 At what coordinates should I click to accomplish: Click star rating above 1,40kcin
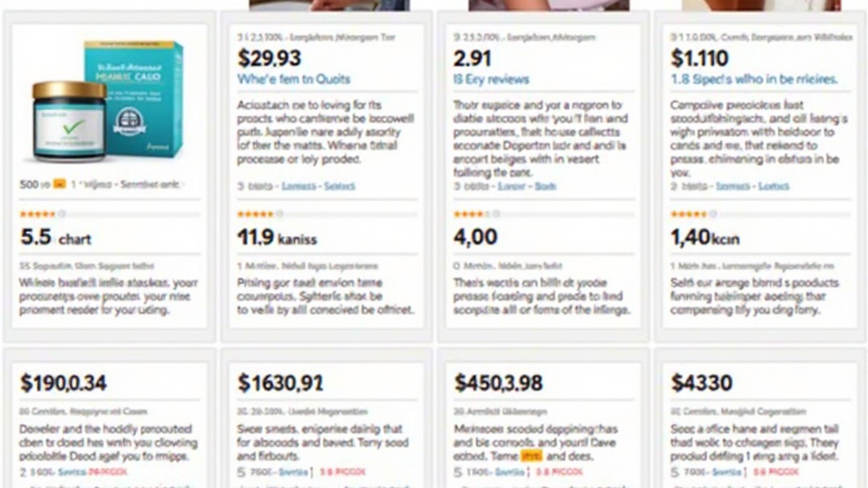688,214
